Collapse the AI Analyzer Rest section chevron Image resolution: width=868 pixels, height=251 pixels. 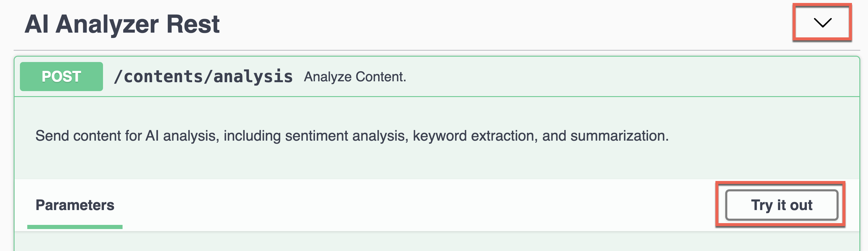(x=822, y=23)
